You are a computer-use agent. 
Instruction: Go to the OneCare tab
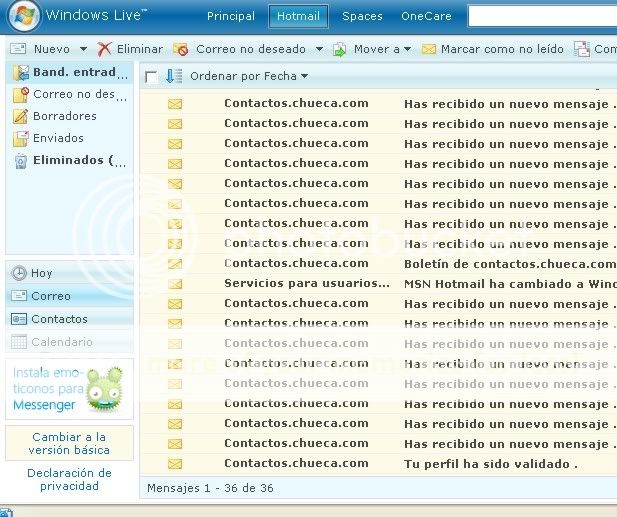pyautogui.click(x=426, y=16)
